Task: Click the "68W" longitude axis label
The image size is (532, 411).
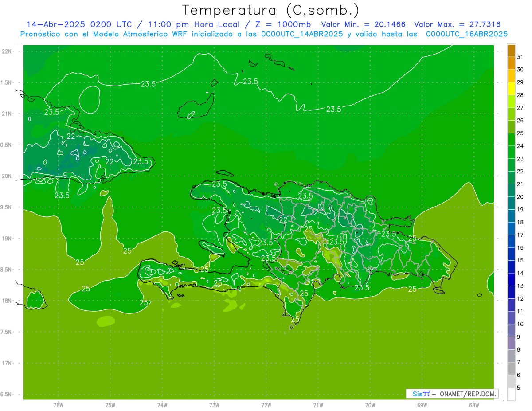Action: [473, 405]
